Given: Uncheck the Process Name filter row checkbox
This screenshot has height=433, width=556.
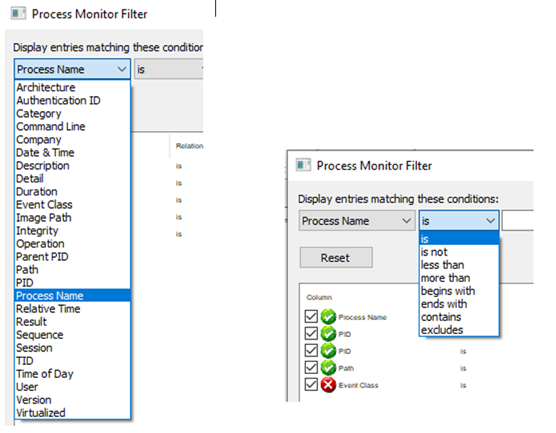Looking at the screenshot, I should (x=311, y=316).
